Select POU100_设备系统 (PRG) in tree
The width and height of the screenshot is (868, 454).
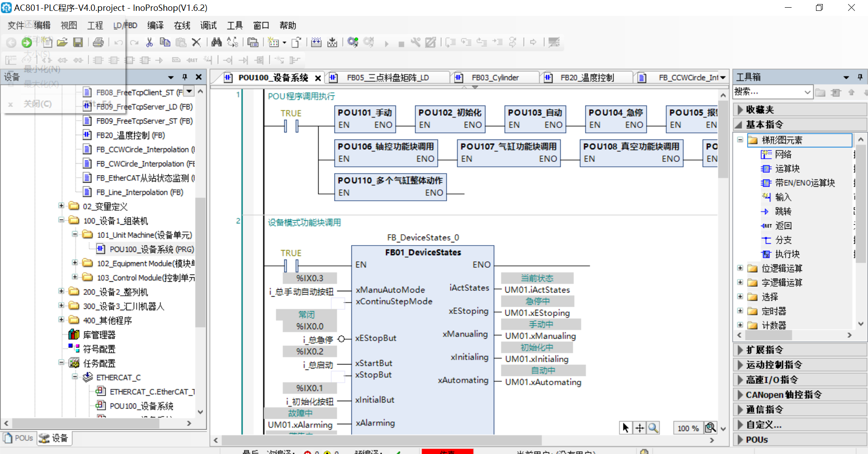click(x=146, y=249)
